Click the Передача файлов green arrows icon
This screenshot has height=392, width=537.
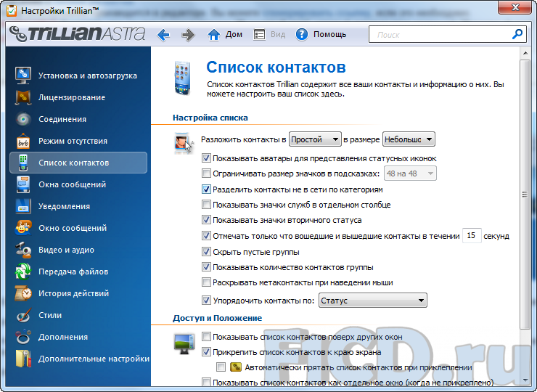point(23,271)
